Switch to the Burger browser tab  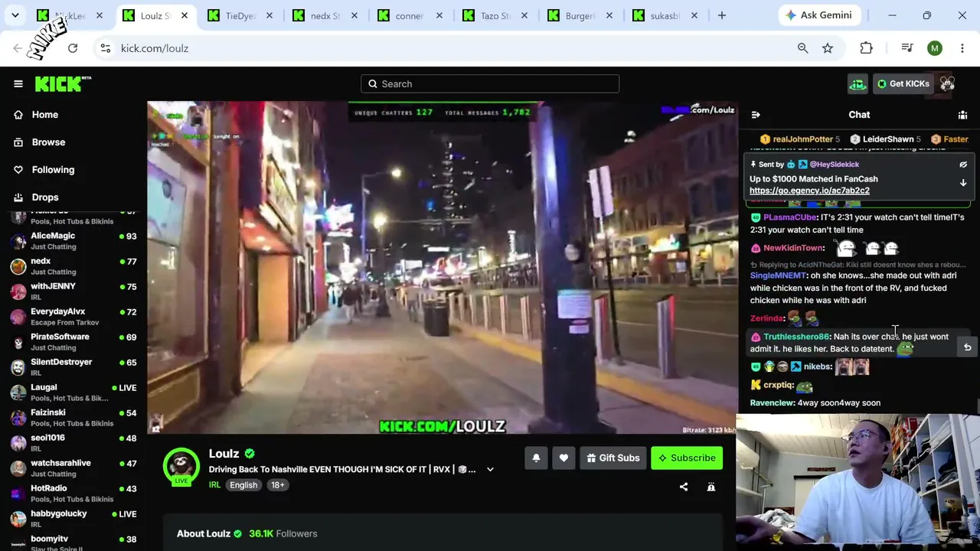(580, 15)
